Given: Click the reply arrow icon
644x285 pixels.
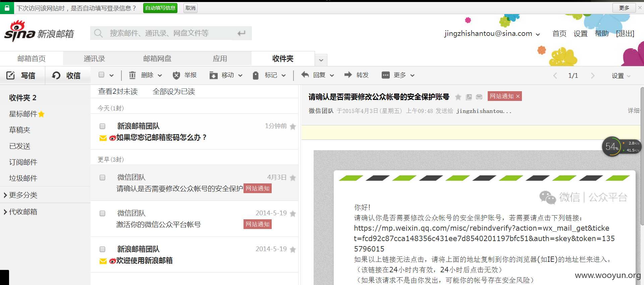Looking at the screenshot, I should click(x=305, y=74).
